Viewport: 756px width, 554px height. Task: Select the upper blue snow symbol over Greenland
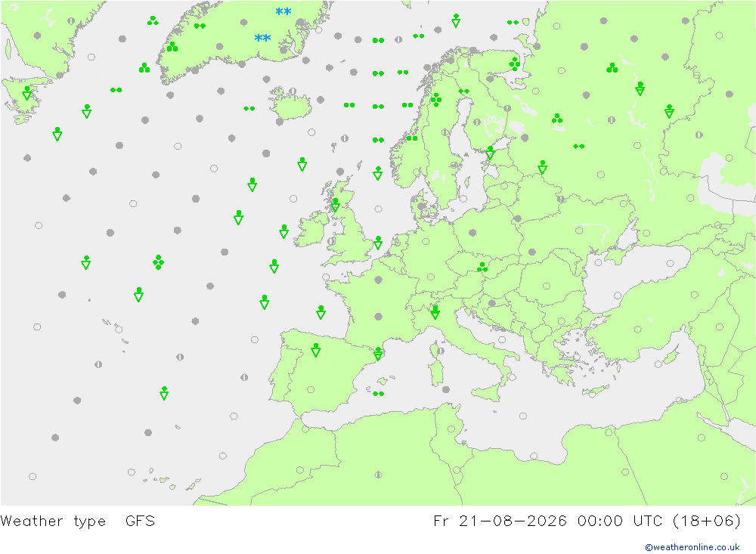[x=283, y=12]
